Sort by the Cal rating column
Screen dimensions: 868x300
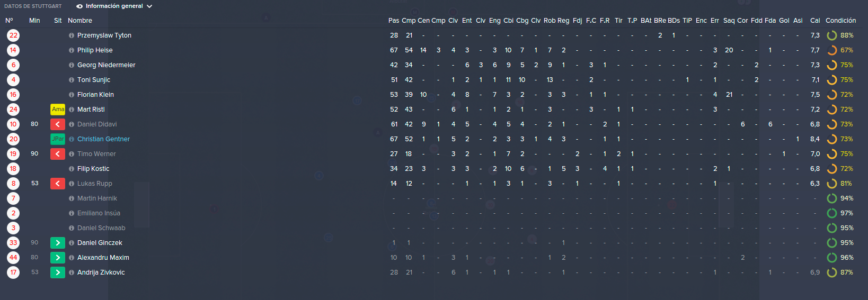coord(815,21)
